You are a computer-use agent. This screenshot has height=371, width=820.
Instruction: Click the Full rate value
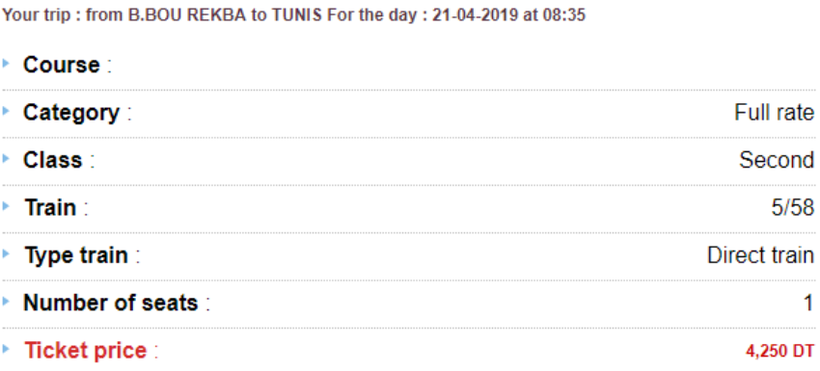[x=775, y=113]
